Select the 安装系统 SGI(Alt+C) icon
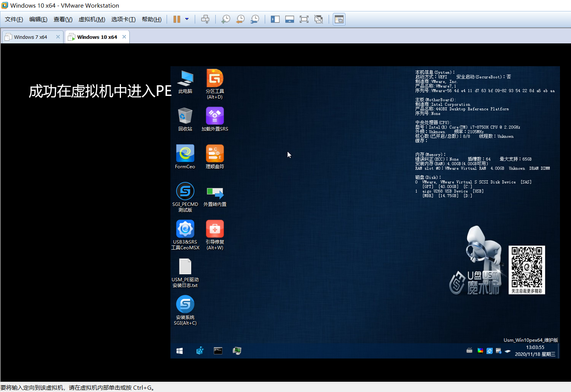 pos(185,310)
